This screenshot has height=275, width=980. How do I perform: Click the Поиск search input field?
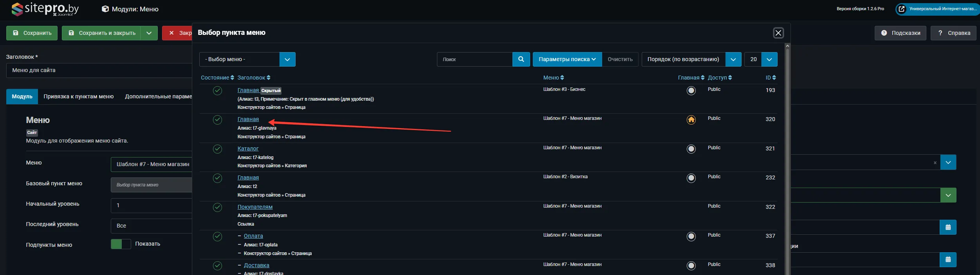click(x=475, y=60)
